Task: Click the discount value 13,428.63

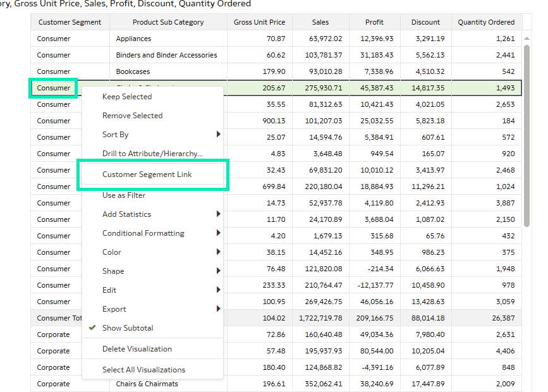Action: pyautogui.click(x=428, y=302)
